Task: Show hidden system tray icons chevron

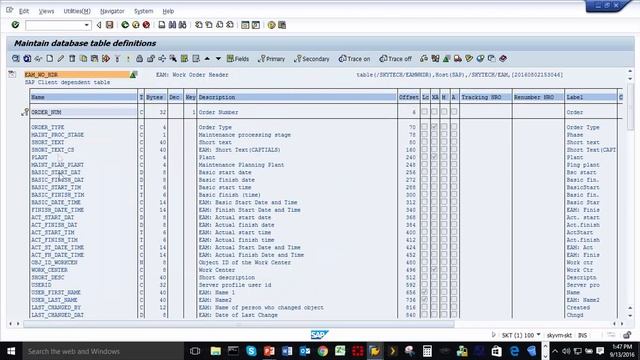Action: pyautogui.click(x=555, y=351)
